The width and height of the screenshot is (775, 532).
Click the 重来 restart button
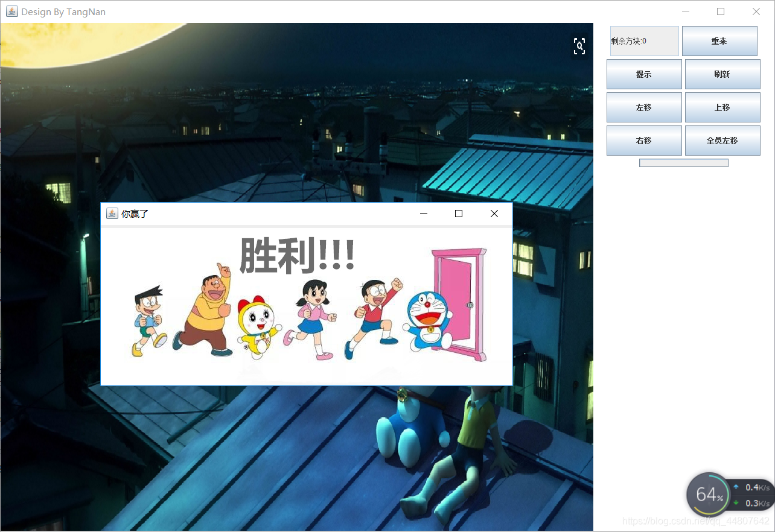719,41
